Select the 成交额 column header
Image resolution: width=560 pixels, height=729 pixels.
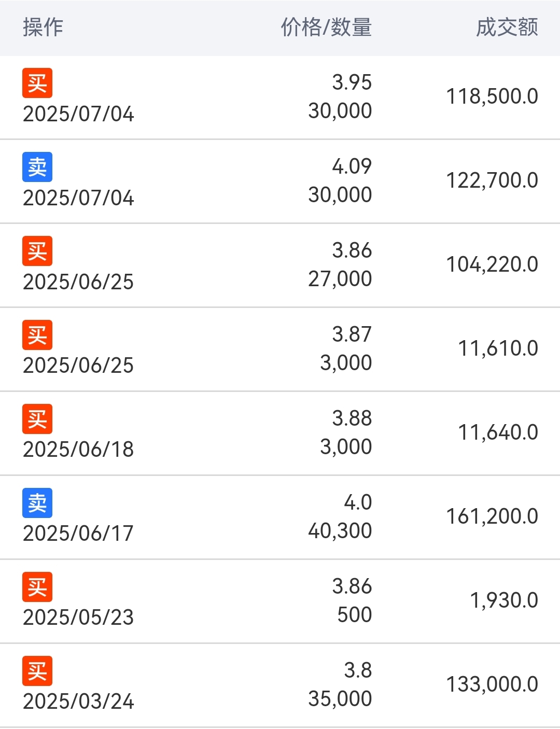[507, 27]
